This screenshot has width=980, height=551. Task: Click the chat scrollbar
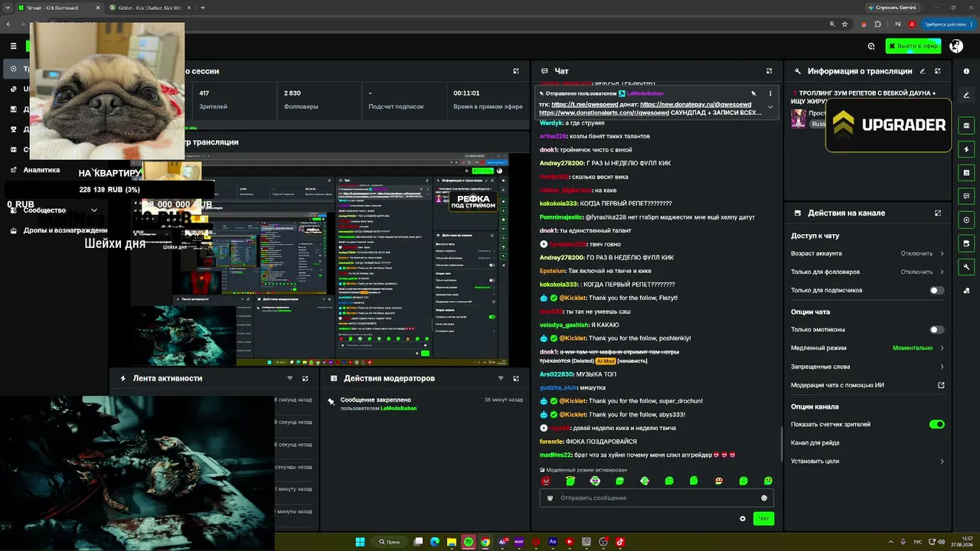click(780, 442)
